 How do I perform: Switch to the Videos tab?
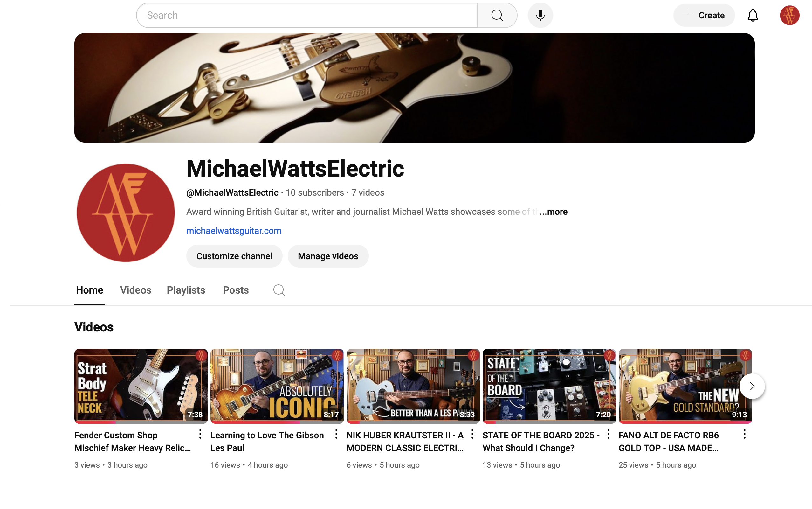135,290
